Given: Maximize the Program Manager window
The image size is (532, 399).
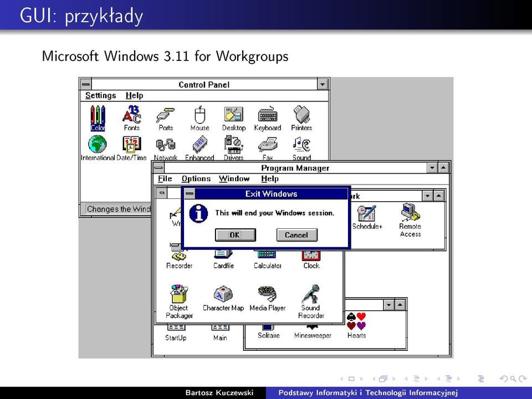Looking at the screenshot, I should click(x=443, y=167).
